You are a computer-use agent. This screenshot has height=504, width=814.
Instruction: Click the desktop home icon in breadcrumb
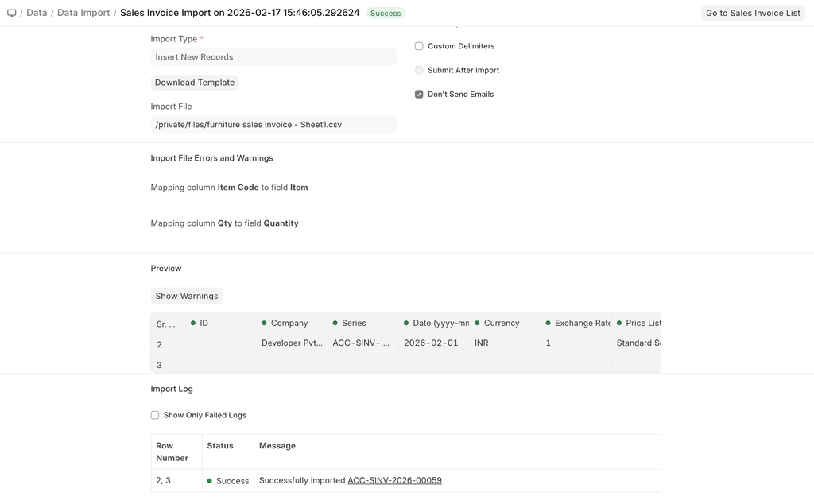[x=11, y=14]
